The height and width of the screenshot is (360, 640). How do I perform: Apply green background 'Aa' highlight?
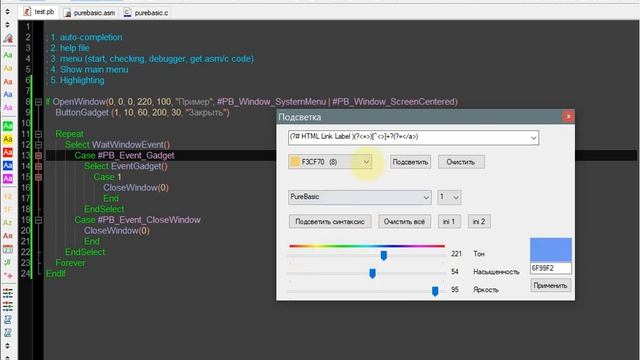pyautogui.click(x=8, y=126)
